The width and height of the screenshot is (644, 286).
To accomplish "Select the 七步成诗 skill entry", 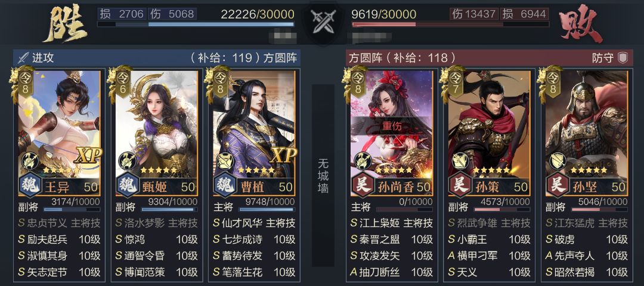I will 254,239.
